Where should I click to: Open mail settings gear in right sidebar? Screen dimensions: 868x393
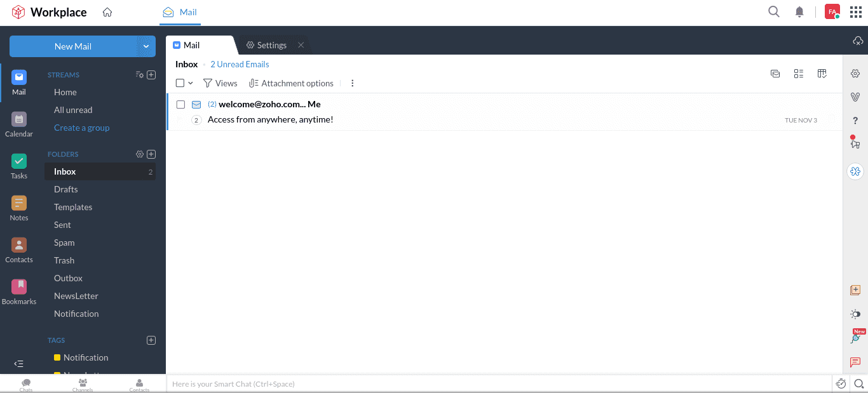coord(855,73)
